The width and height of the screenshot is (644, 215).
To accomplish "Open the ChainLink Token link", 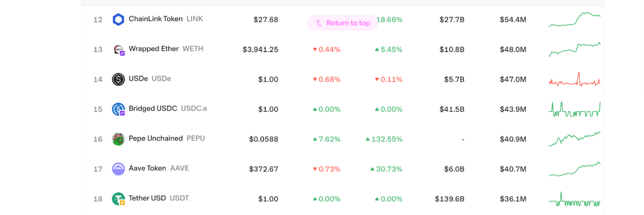I will [x=155, y=19].
